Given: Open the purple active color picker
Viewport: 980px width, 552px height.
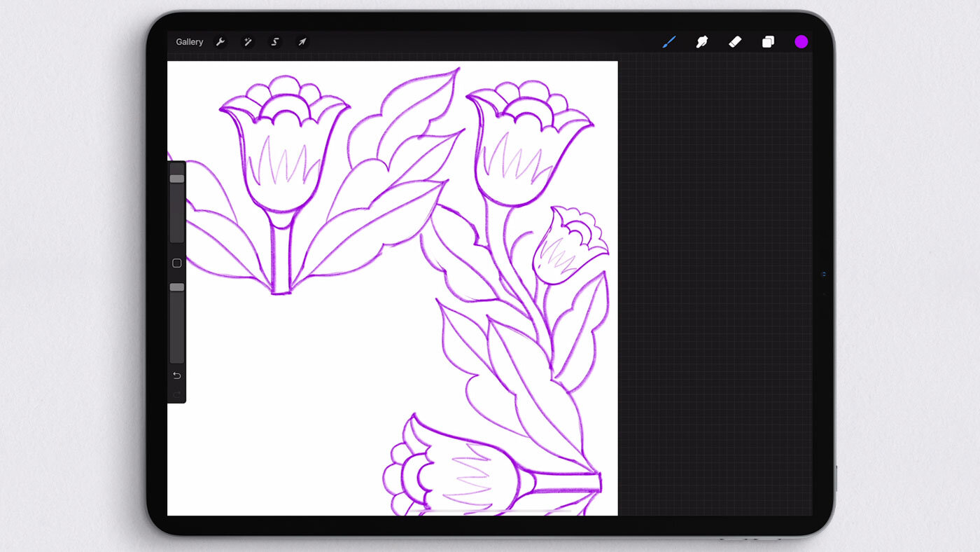Looking at the screenshot, I should 801,42.
